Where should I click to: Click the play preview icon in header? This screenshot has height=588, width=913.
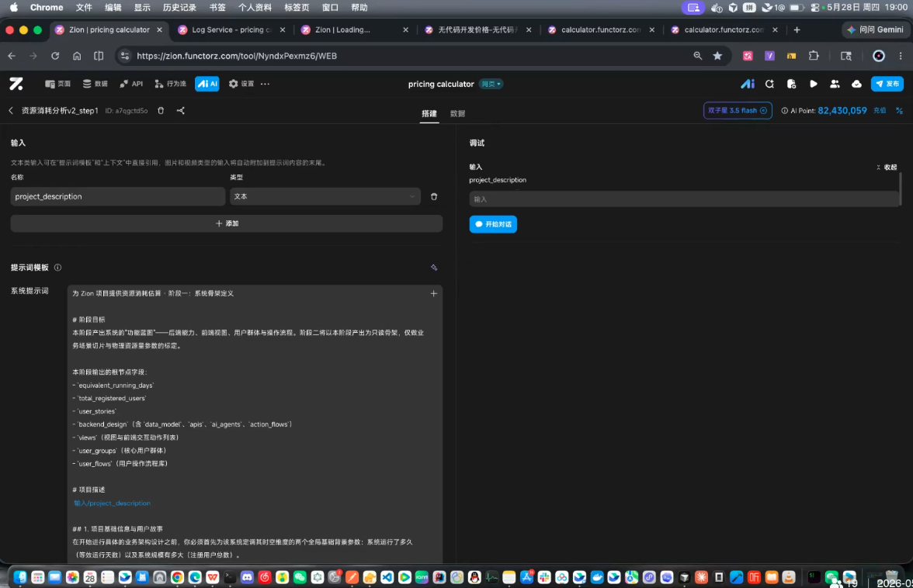(x=814, y=84)
